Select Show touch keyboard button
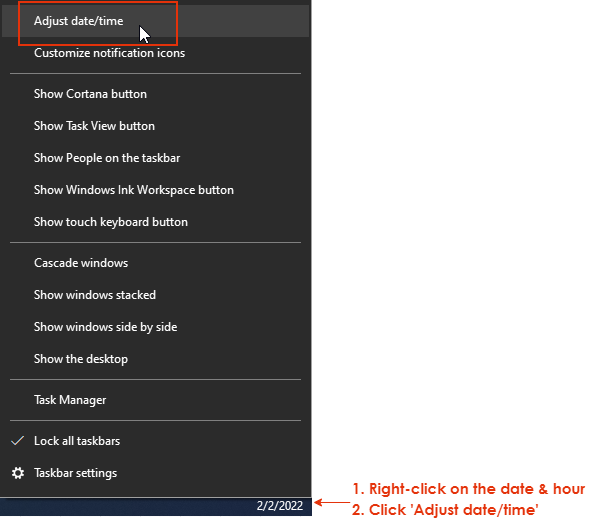This screenshot has height=520, width=591. [x=155, y=222]
